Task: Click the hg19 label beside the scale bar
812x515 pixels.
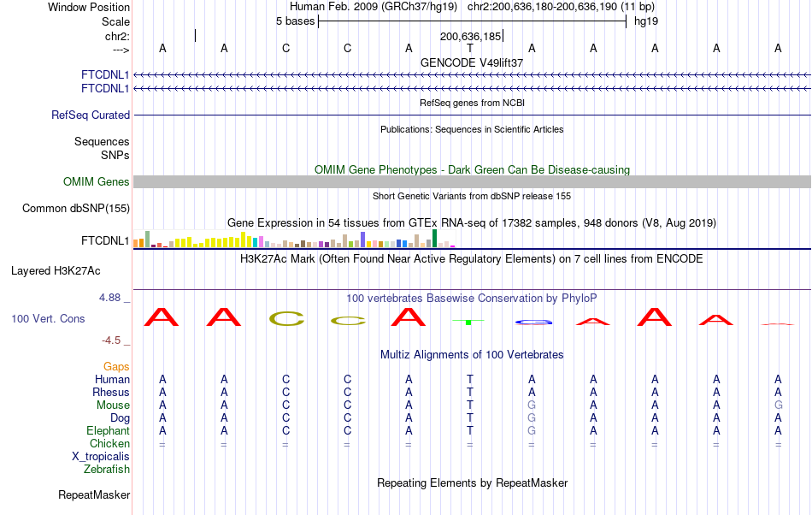Action: (x=646, y=21)
